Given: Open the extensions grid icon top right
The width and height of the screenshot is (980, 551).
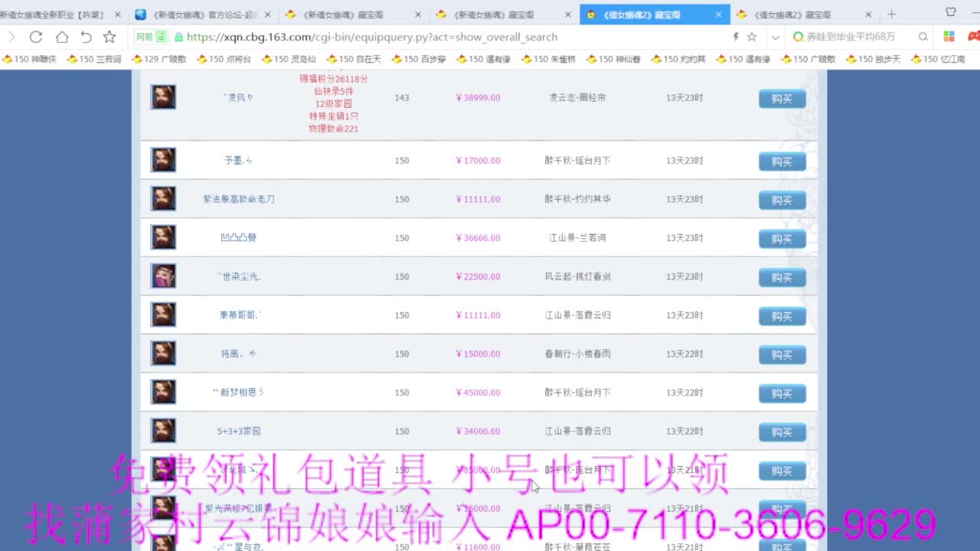Looking at the screenshot, I should pos(949,36).
